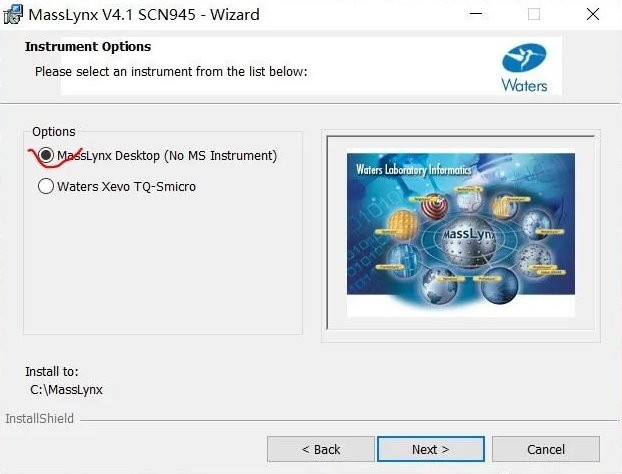Click the yellow woven sphere on left
The image size is (622, 474).
tap(403, 225)
